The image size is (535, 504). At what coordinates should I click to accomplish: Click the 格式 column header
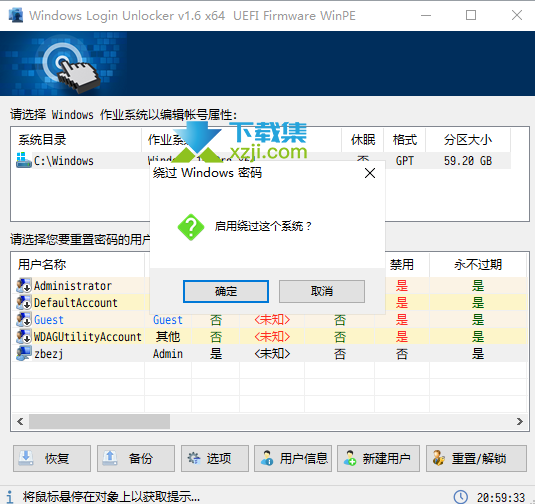(405, 140)
